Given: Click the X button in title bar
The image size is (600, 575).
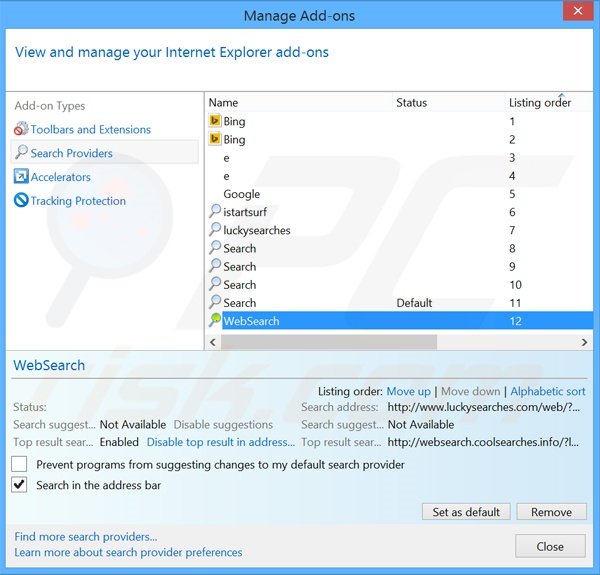Looking at the screenshot, I should point(578,11).
